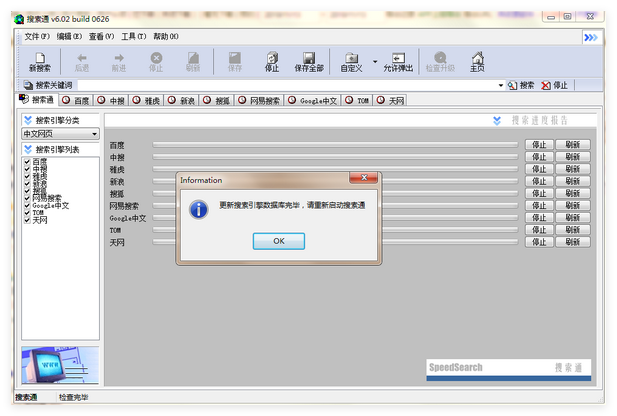Image resolution: width=617 pixels, height=416 pixels.
Task: Uncheck the 网易搜索 engine checkbox
Action: pos(28,198)
